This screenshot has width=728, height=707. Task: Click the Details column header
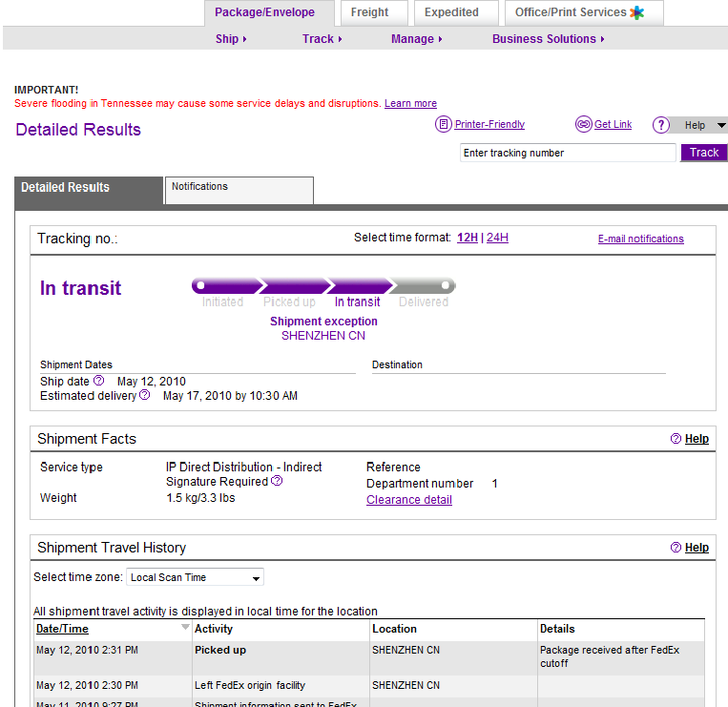[557, 629]
